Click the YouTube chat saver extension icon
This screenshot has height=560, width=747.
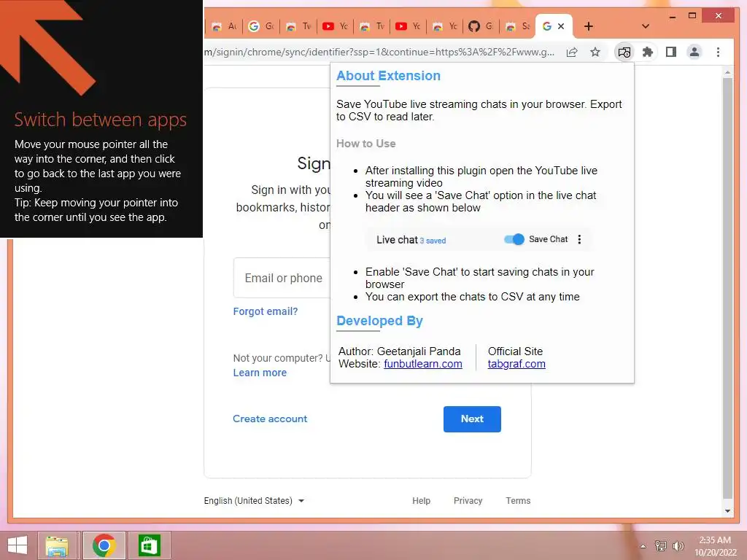[x=624, y=52]
